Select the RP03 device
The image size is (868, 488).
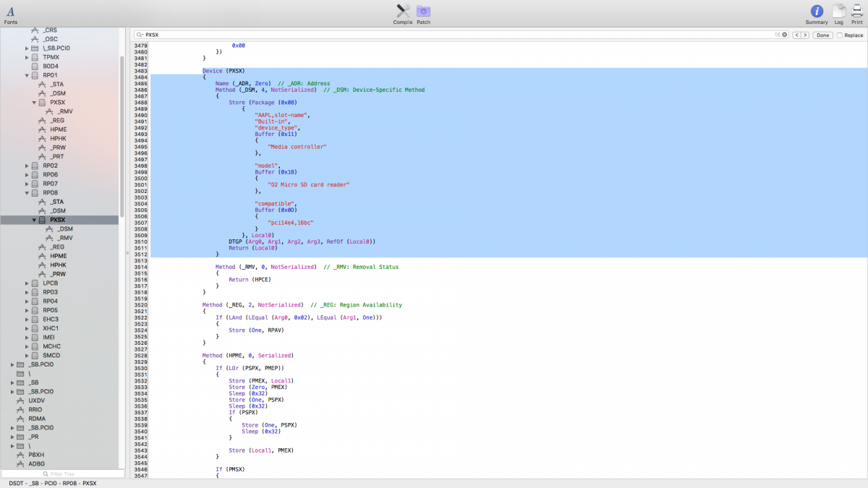(x=50, y=292)
